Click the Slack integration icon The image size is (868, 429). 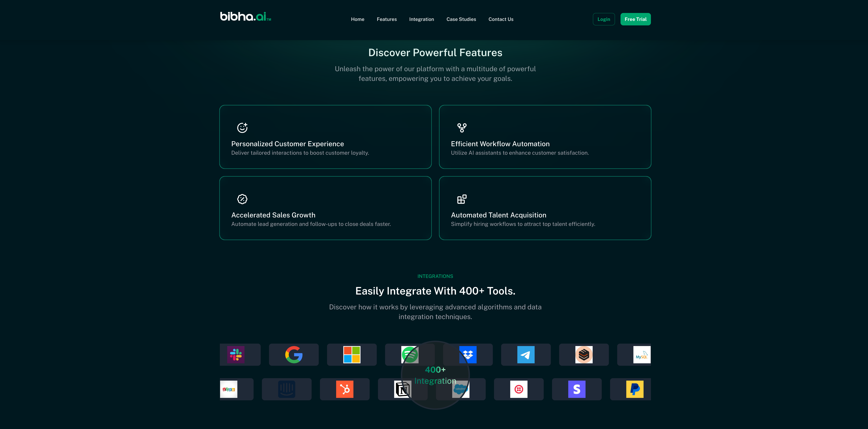[236, 355]
